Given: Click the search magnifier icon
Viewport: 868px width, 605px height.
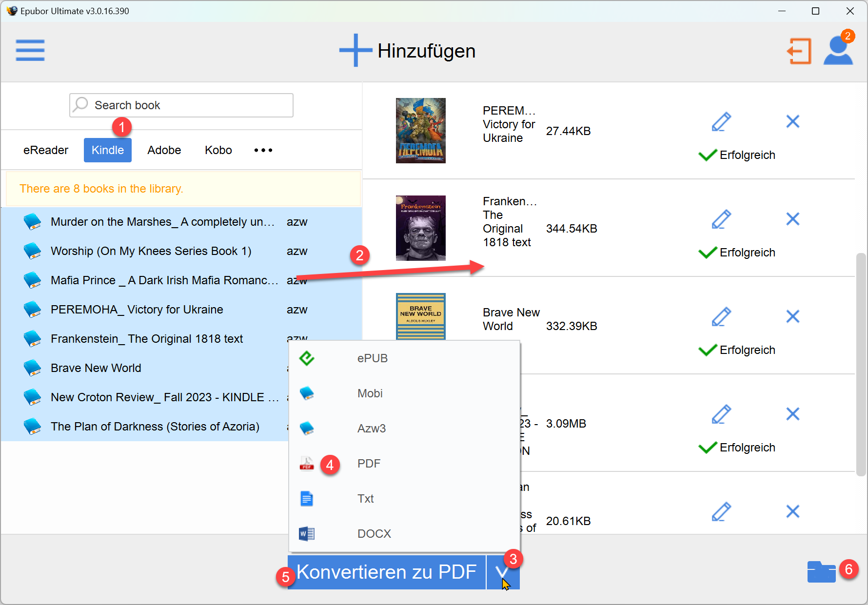Looking at the screenshot, I should click(81, 104).
